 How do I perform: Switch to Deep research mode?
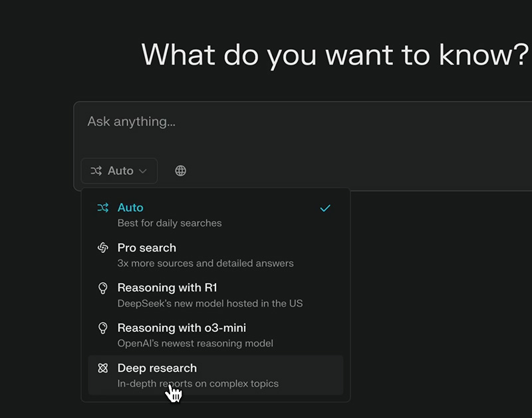coord(157,367)
